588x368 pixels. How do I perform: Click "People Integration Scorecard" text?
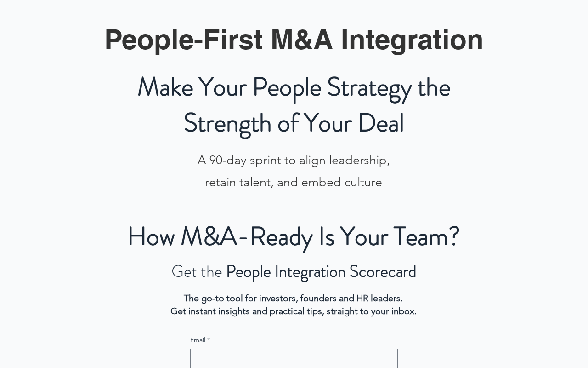point(321,272)
